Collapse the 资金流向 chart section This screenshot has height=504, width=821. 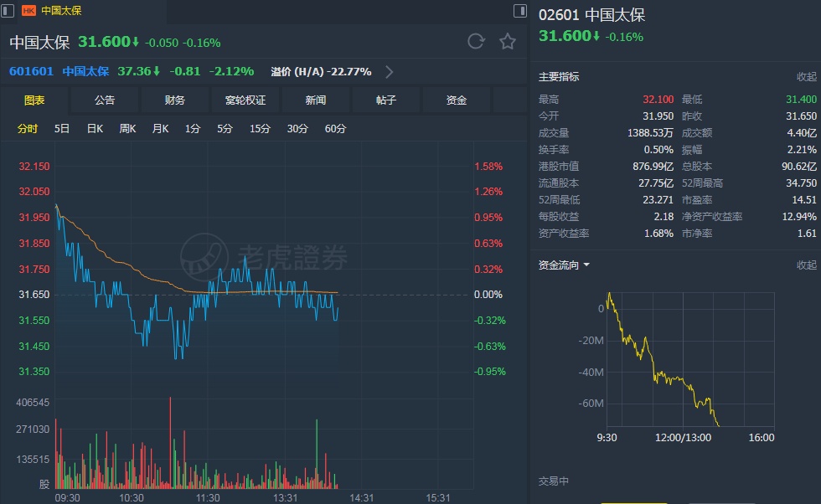(806, 265)
